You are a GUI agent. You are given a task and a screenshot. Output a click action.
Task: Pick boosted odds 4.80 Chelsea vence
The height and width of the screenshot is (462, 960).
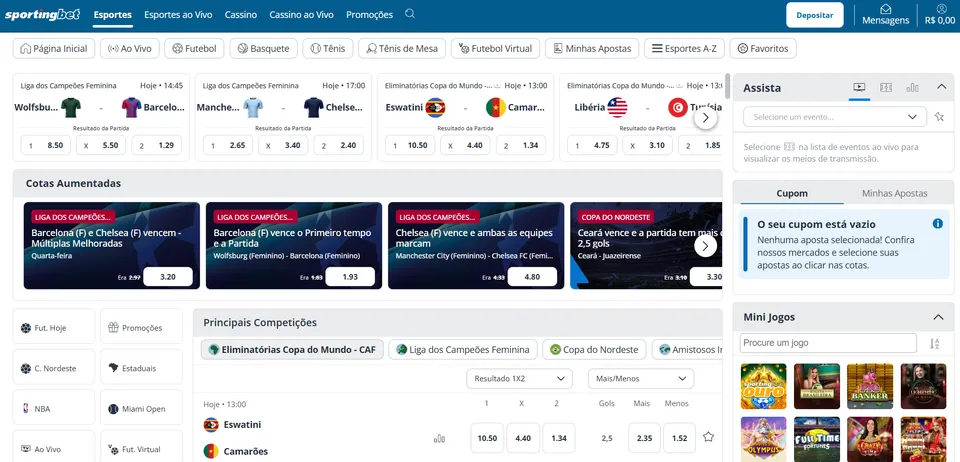[x=532, y=277]
